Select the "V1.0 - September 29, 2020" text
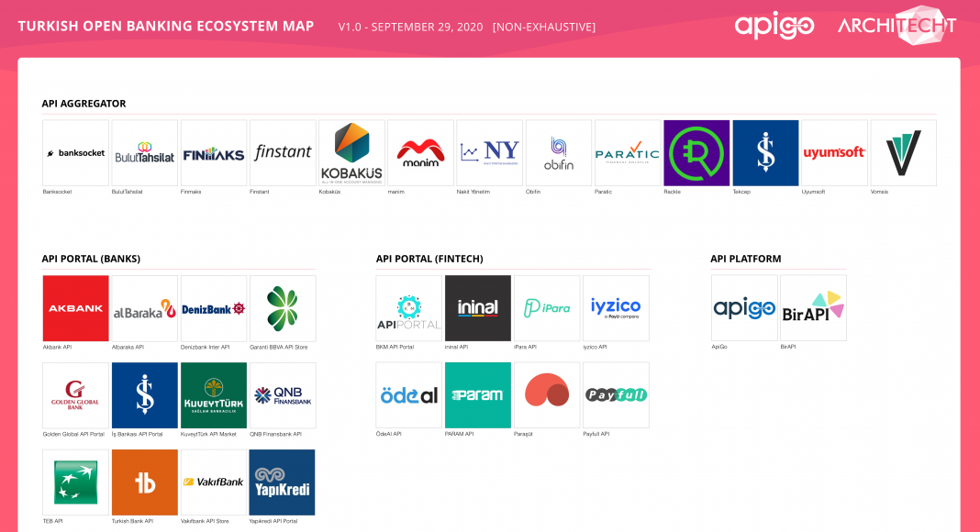 point(410,27)
